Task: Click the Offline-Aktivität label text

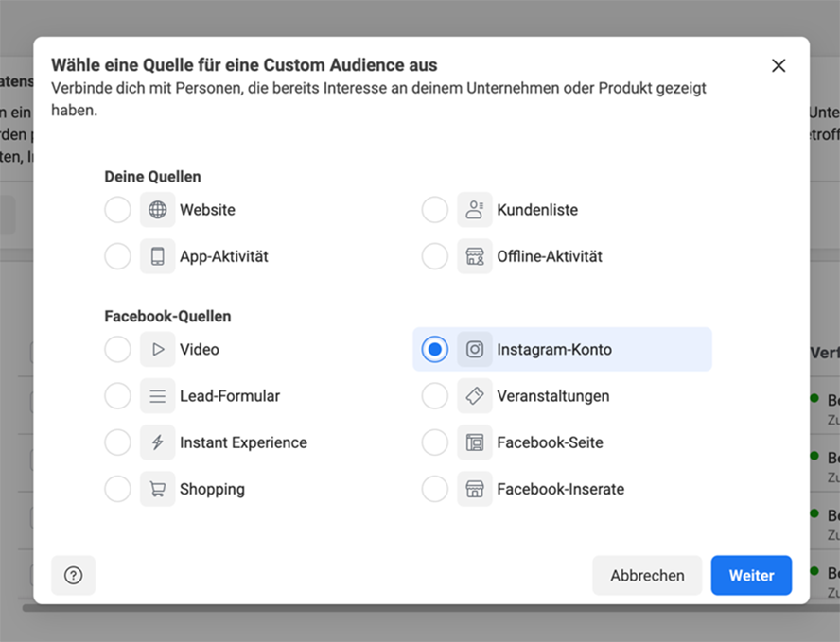Action: coord(550,256)
